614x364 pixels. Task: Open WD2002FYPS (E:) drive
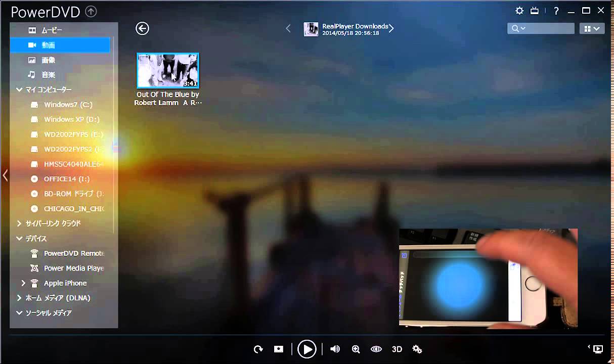(x=73, y=134)
